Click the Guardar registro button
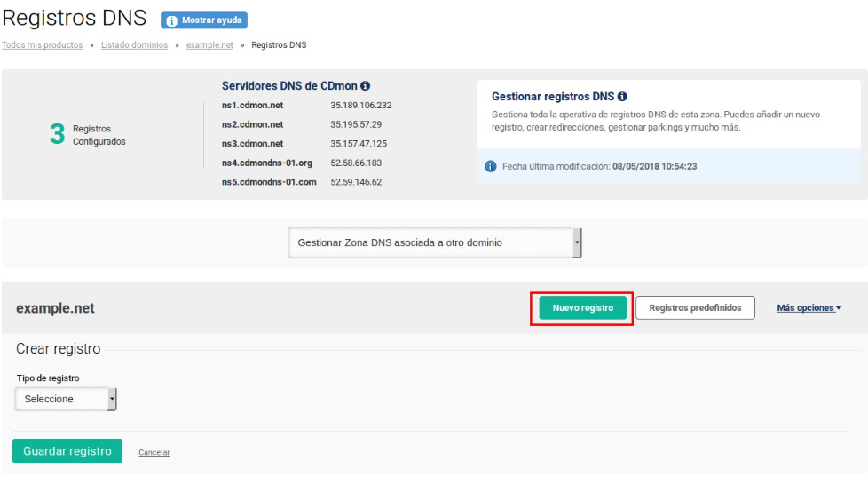 (x=67, y=451)
